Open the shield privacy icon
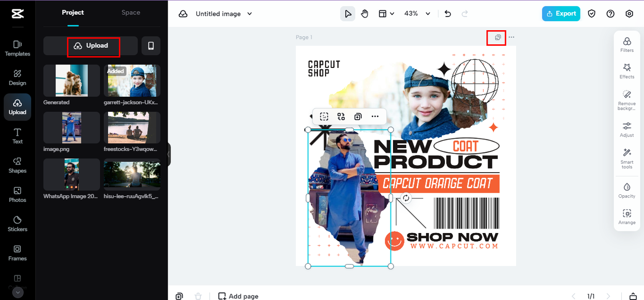This screenshot has width=644, height=300. tap(592, 14)
